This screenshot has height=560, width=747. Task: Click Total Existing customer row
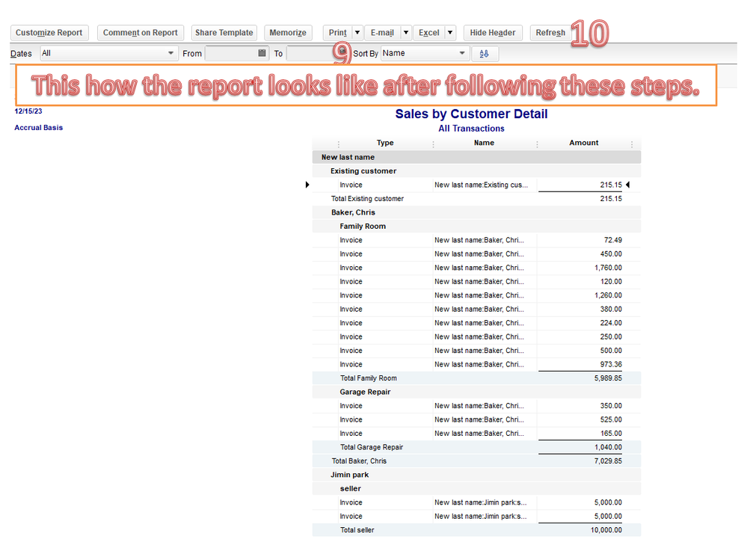[x=476, y=199]
